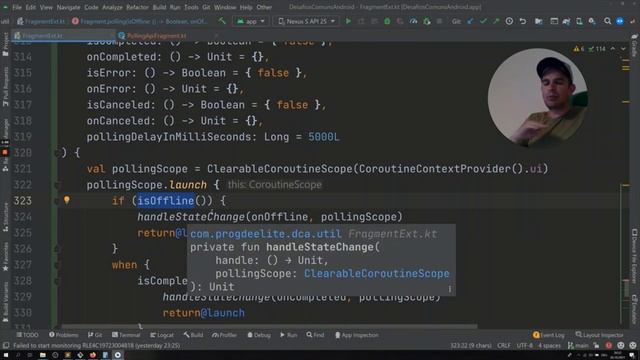
Task: Open the Event Log panel
Action: [x=549, y=335]
